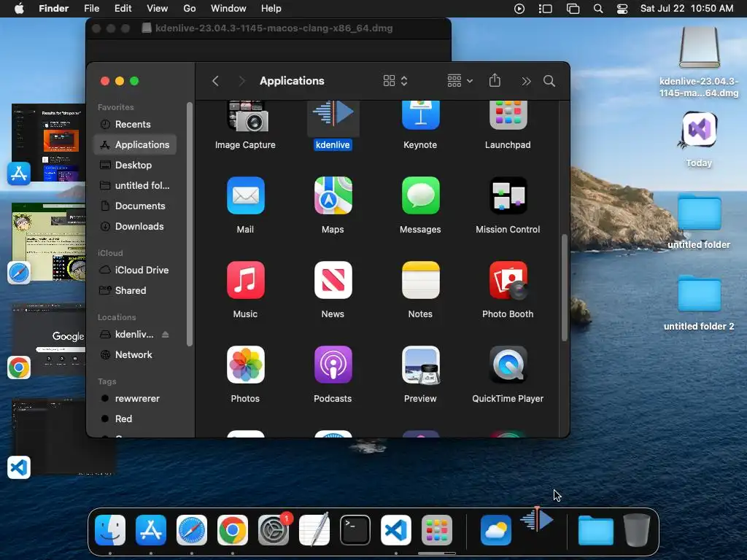
Task: Open the Downloads folder stack in the Dock
Action: click(x=595, y=530)
